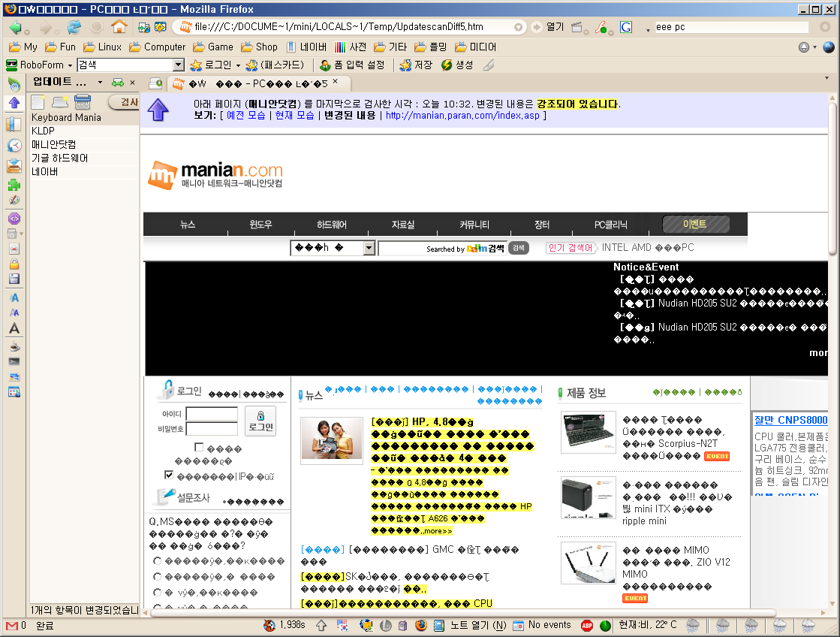This screenshot has width=840, height=637.
Task: Toggle the unchecked login checkbox below password
Action: pyautogui.click(x=199, y=447)
